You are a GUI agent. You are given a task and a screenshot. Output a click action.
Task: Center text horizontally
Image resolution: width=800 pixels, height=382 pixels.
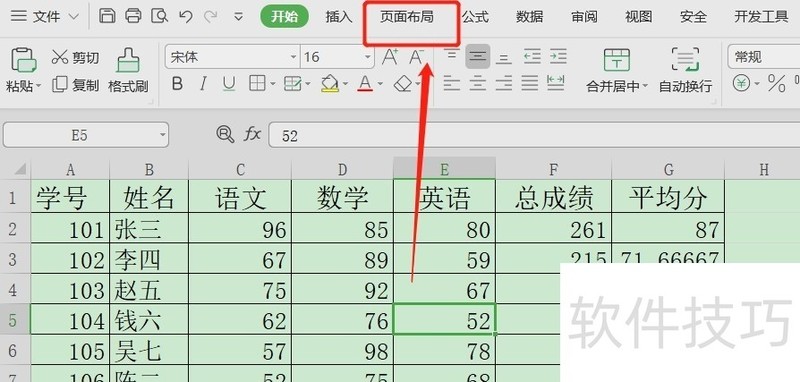click(478, 83)
